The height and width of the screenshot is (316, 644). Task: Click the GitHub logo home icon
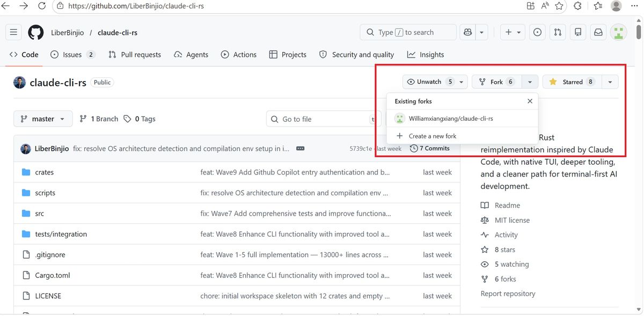tap(35, 32)
